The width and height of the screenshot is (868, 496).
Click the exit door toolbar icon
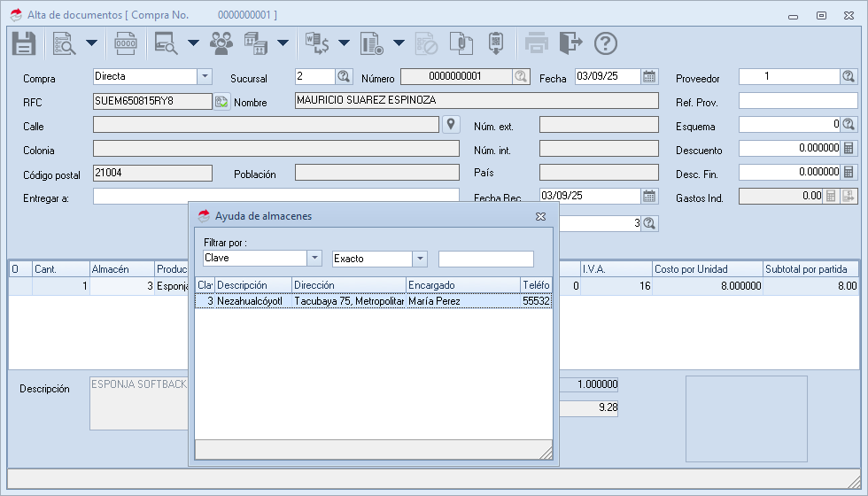click(571, 43)
